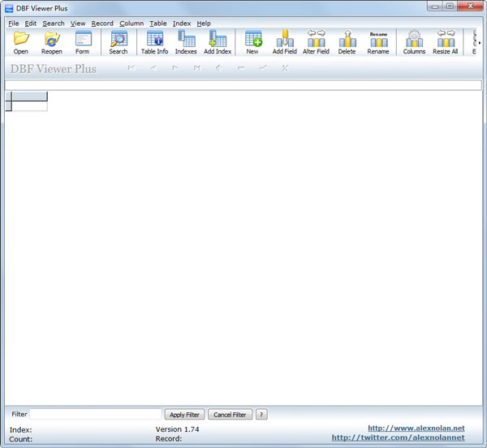The width and height of the screenshot is (487, 448).
Task: Open the twitter.com/alexnolannet link
Action: click(399, 437)
